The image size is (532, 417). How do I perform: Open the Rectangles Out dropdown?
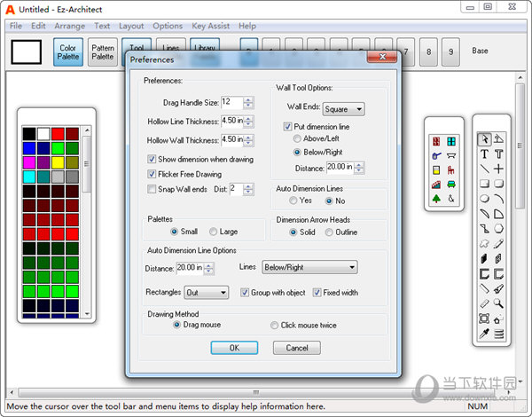[207, 293]
